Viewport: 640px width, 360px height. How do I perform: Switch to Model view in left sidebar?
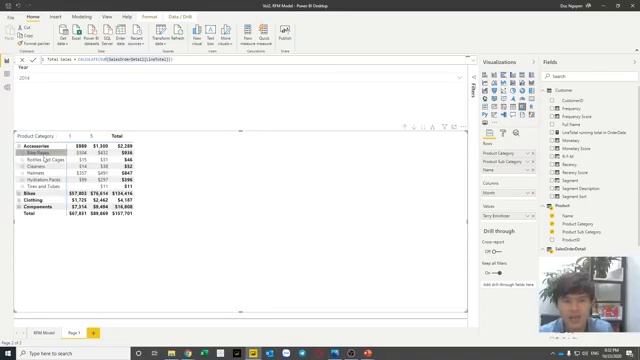pos(7,87)
